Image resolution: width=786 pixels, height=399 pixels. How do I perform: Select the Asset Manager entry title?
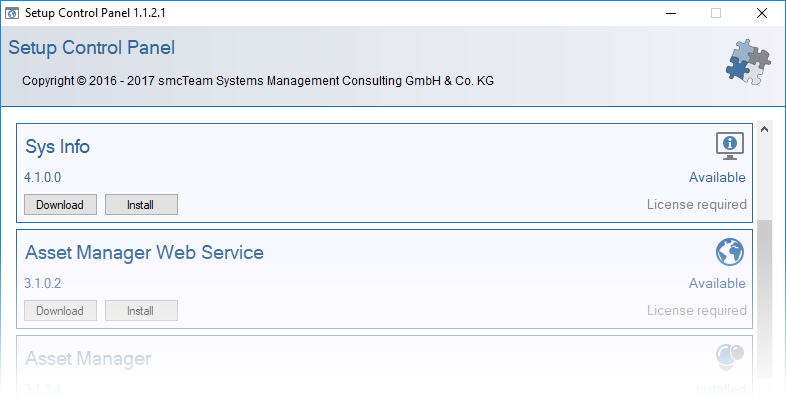coord(88,358)
